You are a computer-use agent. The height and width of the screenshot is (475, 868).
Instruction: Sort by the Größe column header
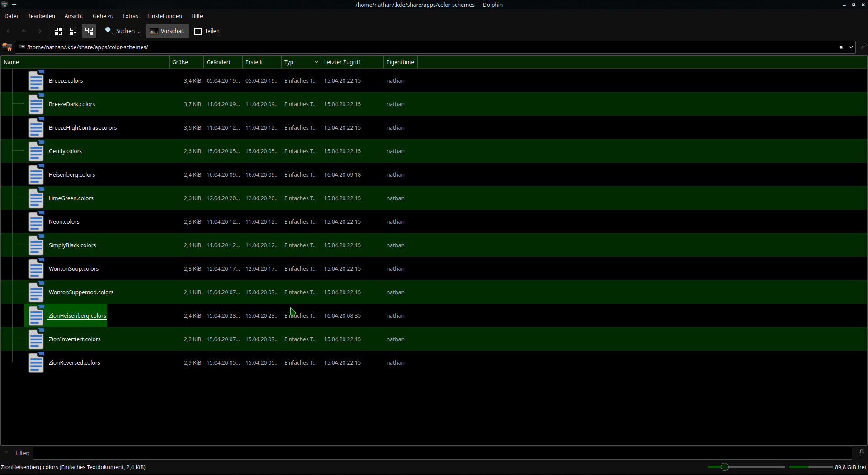pos(186,62)
